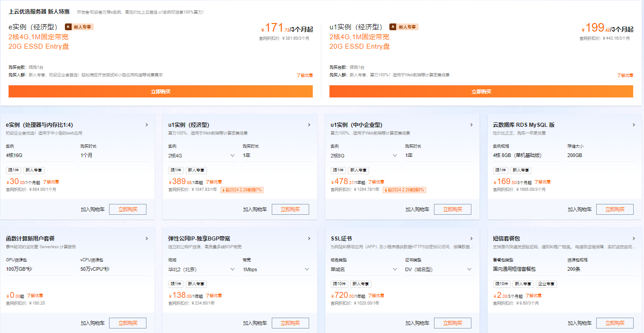Add 弹性公网IP to cart

pyautogui.click(x=255, y=323)
